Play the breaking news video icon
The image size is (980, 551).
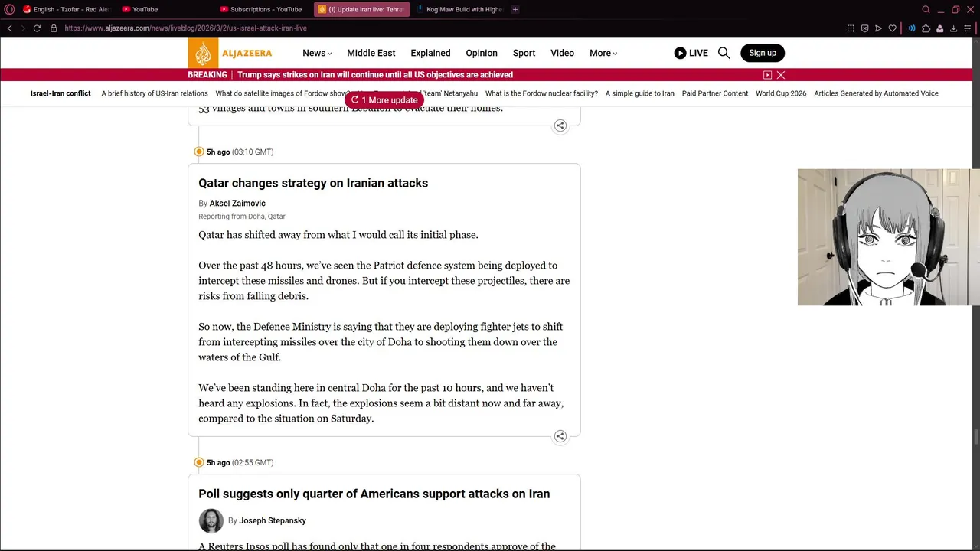(x=767, y=75)
